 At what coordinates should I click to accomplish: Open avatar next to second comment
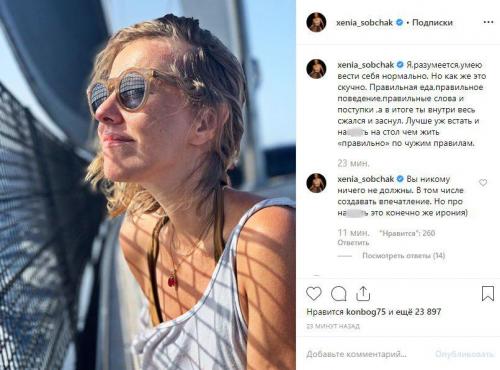coord(316,183)
